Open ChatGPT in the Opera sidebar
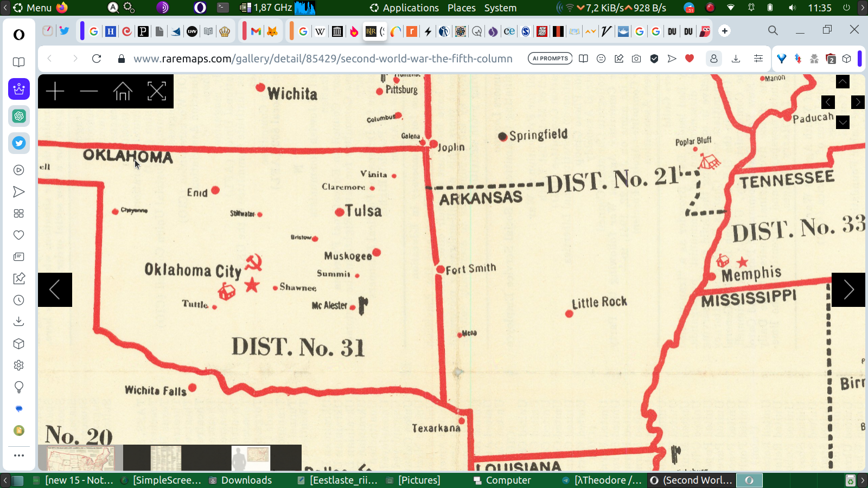 19,116
